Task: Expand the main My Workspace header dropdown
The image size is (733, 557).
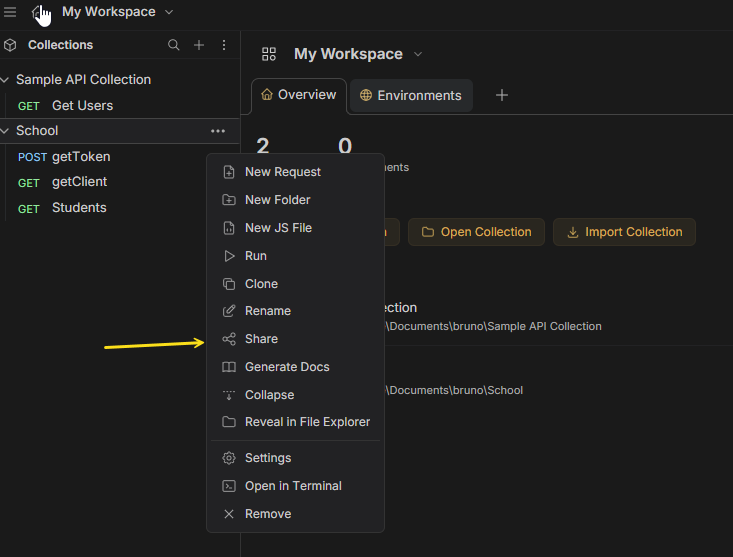Action: coord(418,54)
